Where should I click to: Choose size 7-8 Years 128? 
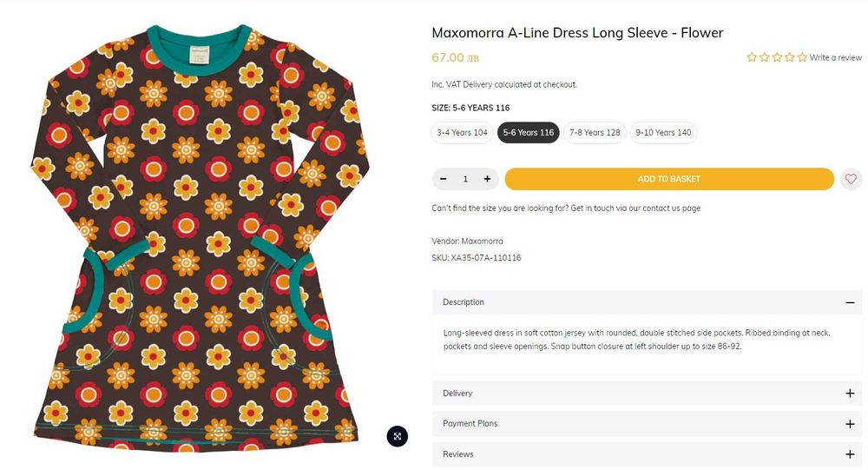595,133
